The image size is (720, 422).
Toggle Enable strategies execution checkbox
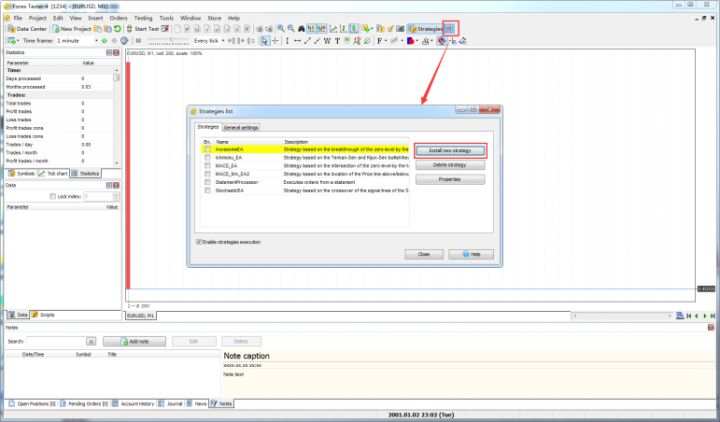click(199, 242)
